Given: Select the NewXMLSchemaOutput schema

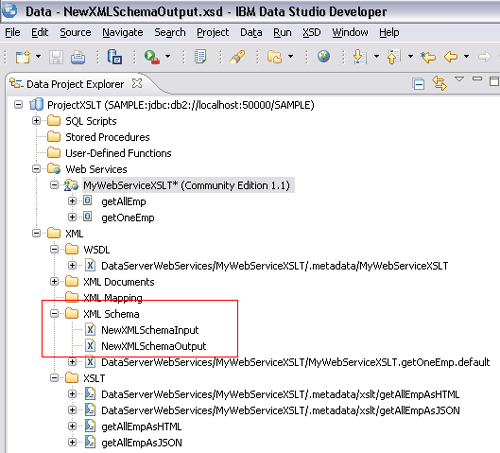Looking at the screenshot, I should [154, 346].
